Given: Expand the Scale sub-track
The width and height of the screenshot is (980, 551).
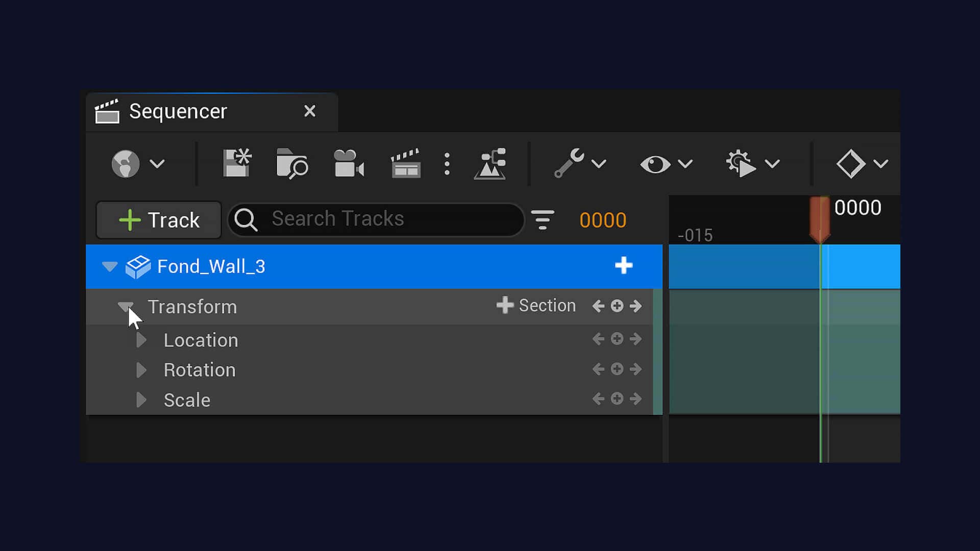Looking at the screenshot, I should click(x=141, y=399).
